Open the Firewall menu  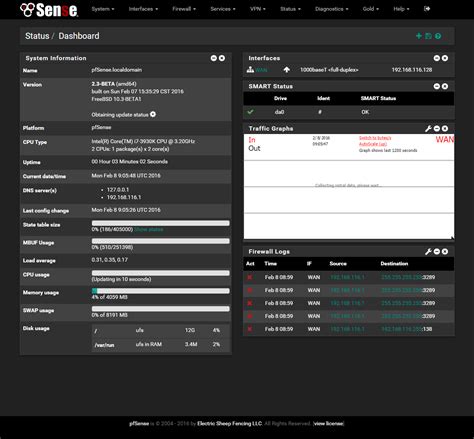point(184,9)
